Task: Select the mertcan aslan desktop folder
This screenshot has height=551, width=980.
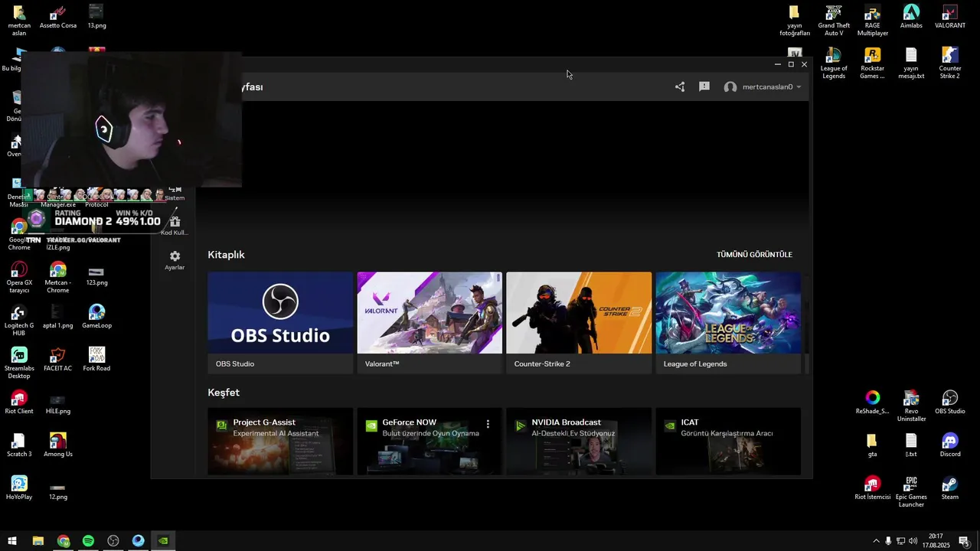Action: pyautogui.click(x=19, y=21)
